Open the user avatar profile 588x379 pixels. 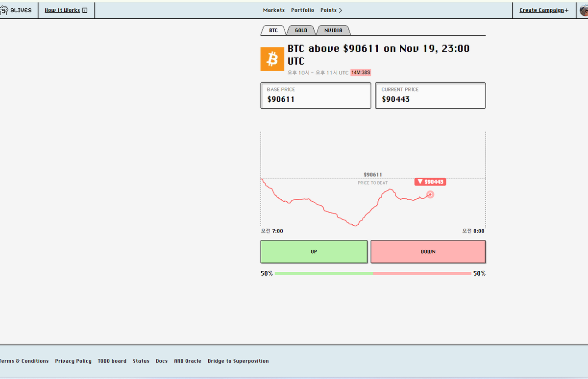pos(583,10)
